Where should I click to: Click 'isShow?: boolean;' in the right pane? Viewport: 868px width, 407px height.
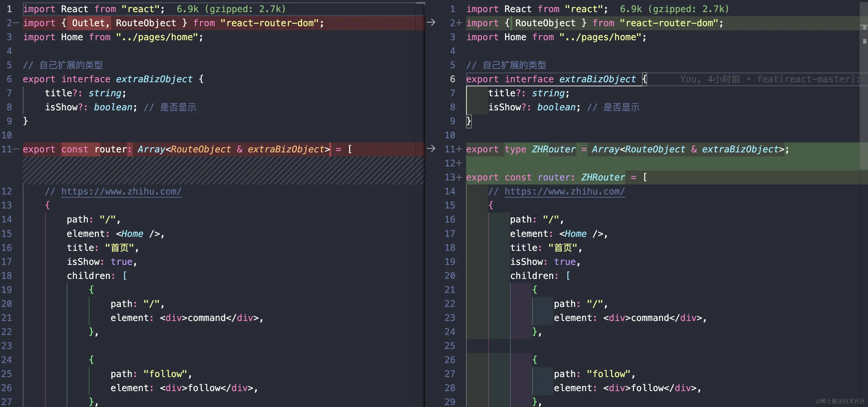click(x=534, y=107)
